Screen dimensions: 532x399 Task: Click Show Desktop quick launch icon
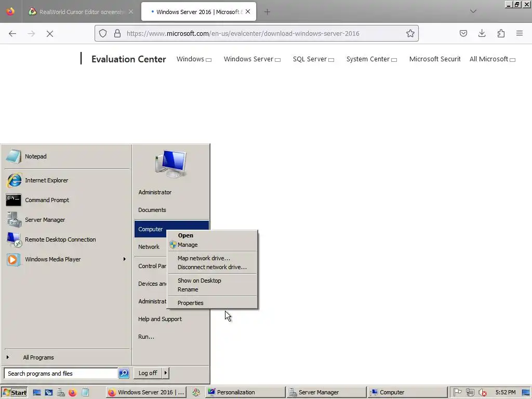tap(37, 393)
